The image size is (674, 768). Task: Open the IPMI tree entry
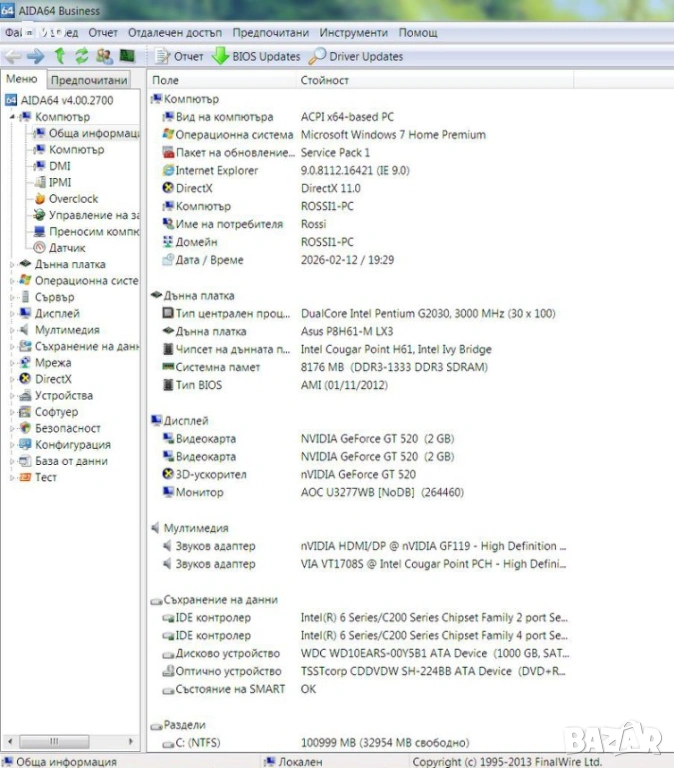tap(59, 182)
